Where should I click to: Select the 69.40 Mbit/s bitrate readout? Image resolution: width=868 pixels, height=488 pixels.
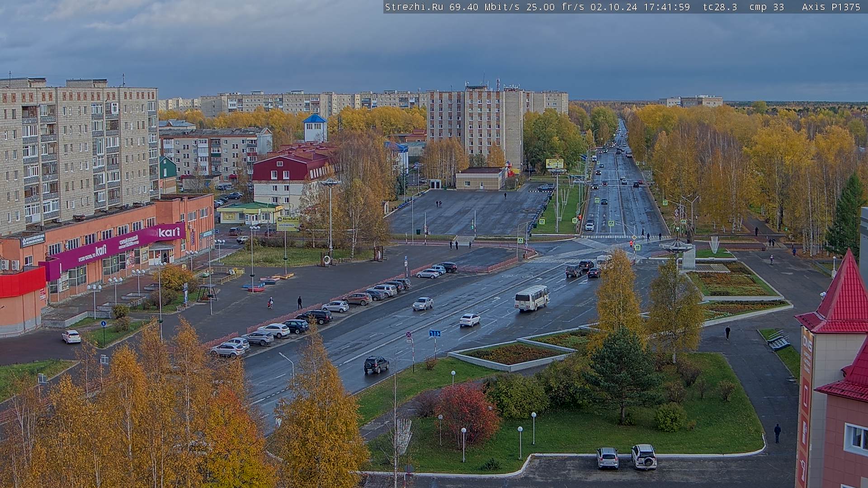coord(484,7)
